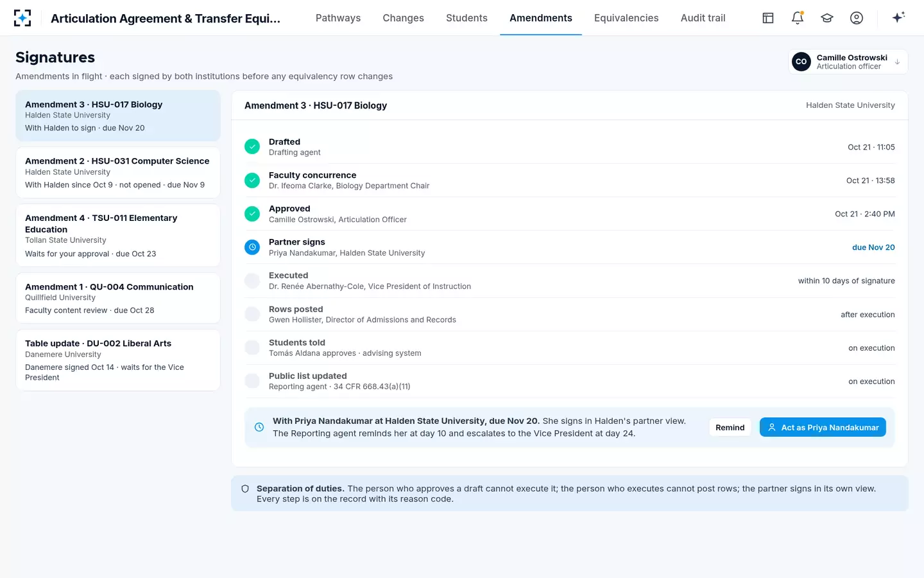The height and width of the screenshot is (578, 924).
Task: Select Amendment 3 HSU-017 Biology card
Action: [118, 116]
